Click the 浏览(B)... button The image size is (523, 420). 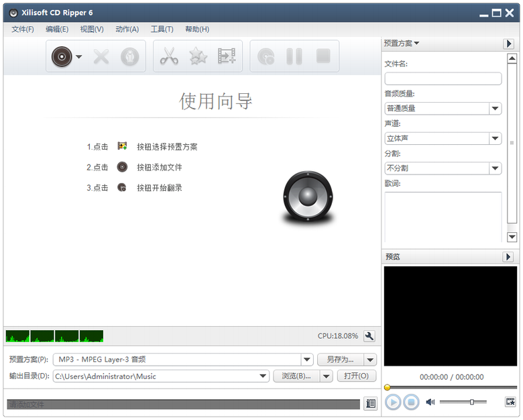[x=296, y=376]
